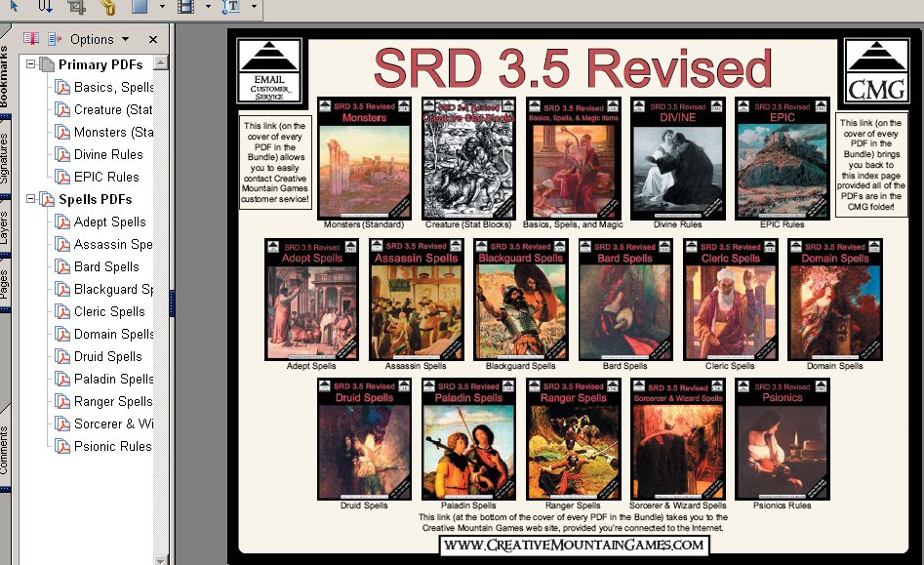Viewport: 924px width, 565px height.
Task: Collapse the Primary PDFs bookmark group
Action: 30,63
